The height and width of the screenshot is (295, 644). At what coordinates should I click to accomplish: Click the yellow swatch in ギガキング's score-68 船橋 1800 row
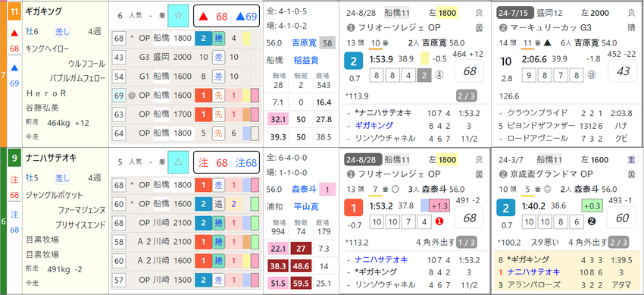click(246, 39)
